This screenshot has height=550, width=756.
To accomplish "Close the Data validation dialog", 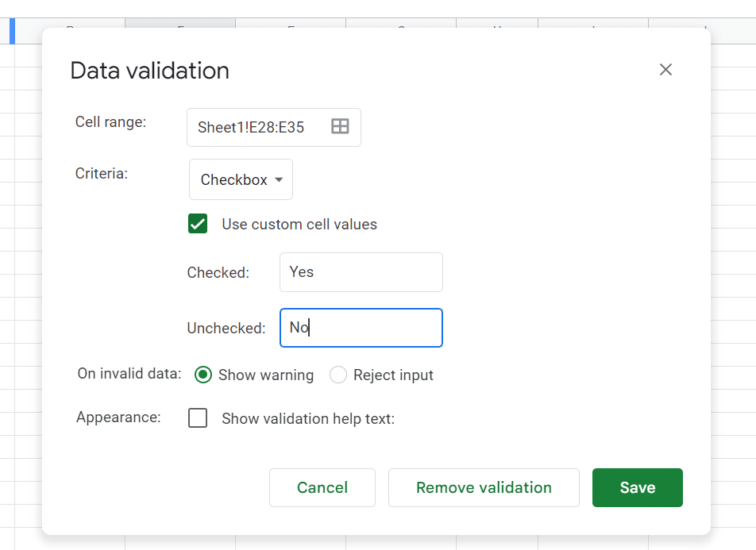I will (665, 69).
